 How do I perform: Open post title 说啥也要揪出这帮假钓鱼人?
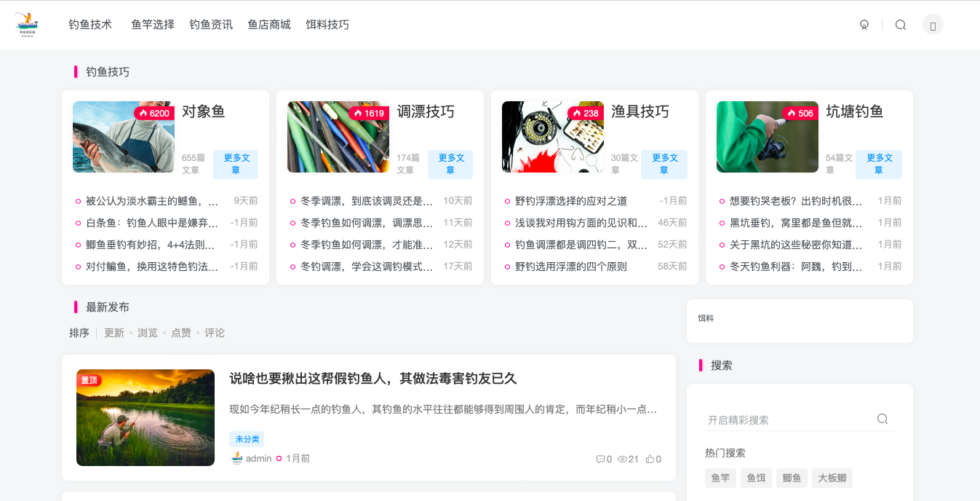373,379
